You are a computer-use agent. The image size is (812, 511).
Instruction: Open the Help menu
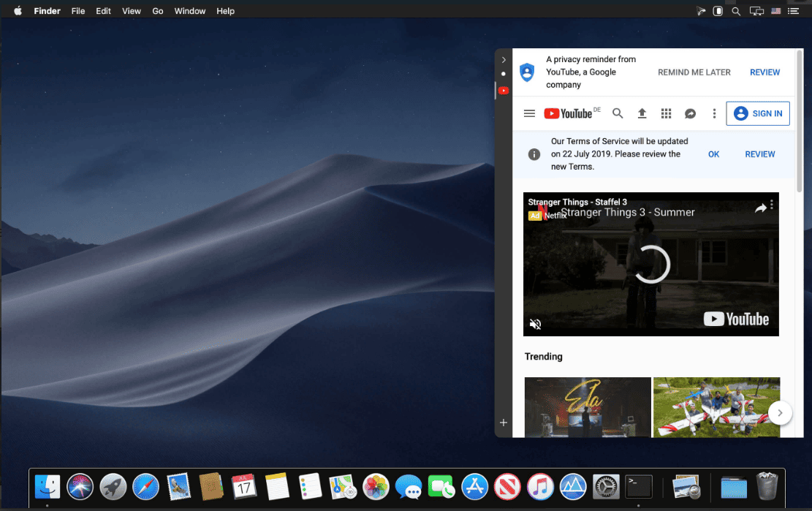(x=225, y=11)
